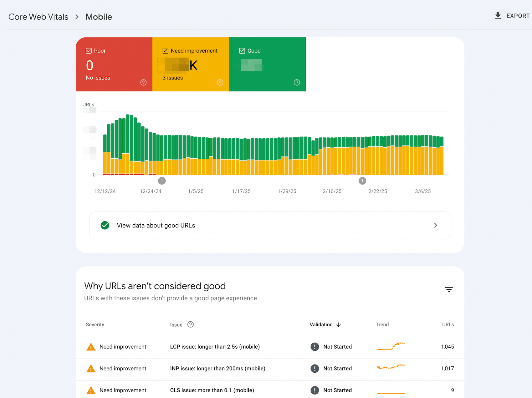Click the Validation column sort arrow
The height and width of the screenshot is (398, 532).
[339, 324]
